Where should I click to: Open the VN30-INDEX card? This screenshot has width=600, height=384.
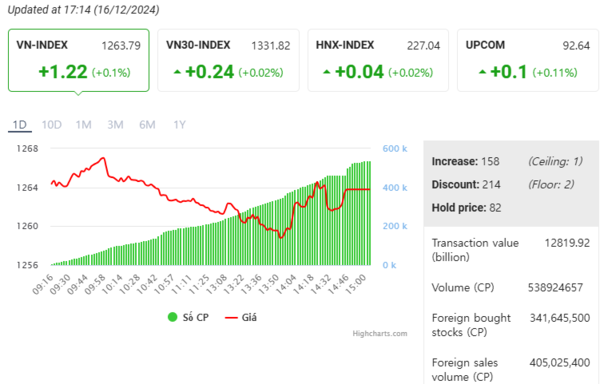pyautogui.click(x=228, y=60)
